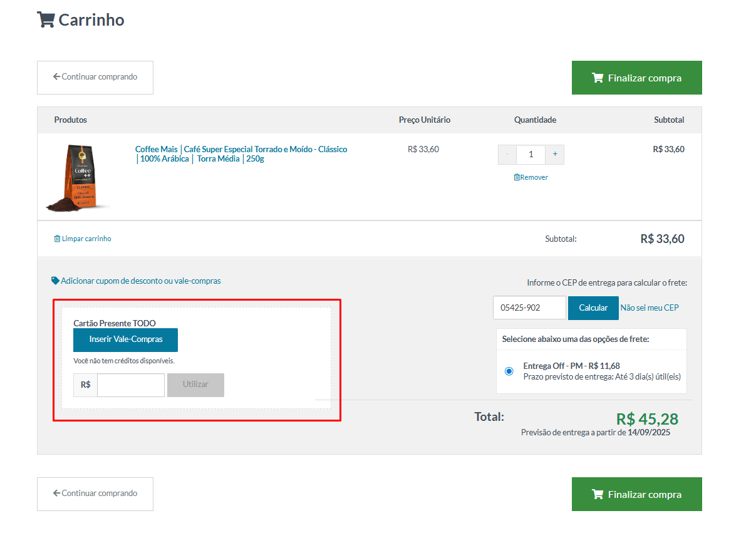Focus the CEP input field
This screenshot has height=538, width=756.
point(529,308)
